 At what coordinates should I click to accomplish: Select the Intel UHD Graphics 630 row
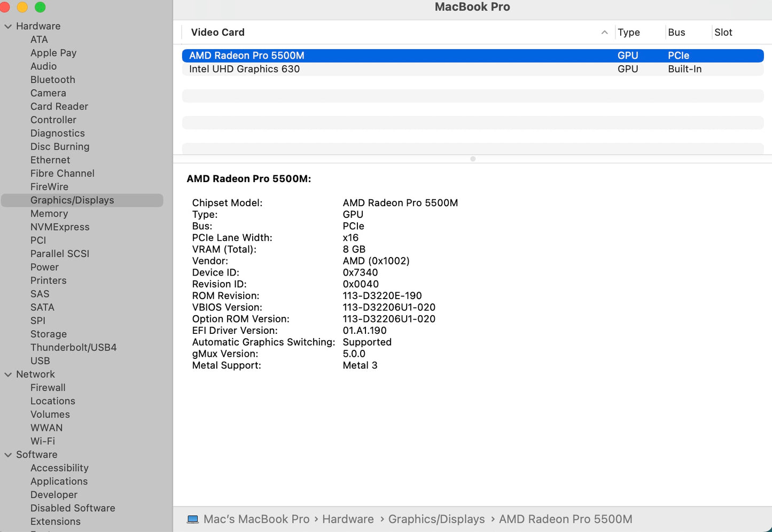tap(244, 69)
